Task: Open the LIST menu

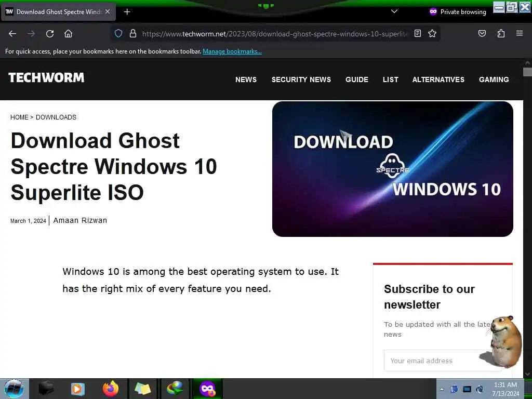Action: click(x=391, y=79)
